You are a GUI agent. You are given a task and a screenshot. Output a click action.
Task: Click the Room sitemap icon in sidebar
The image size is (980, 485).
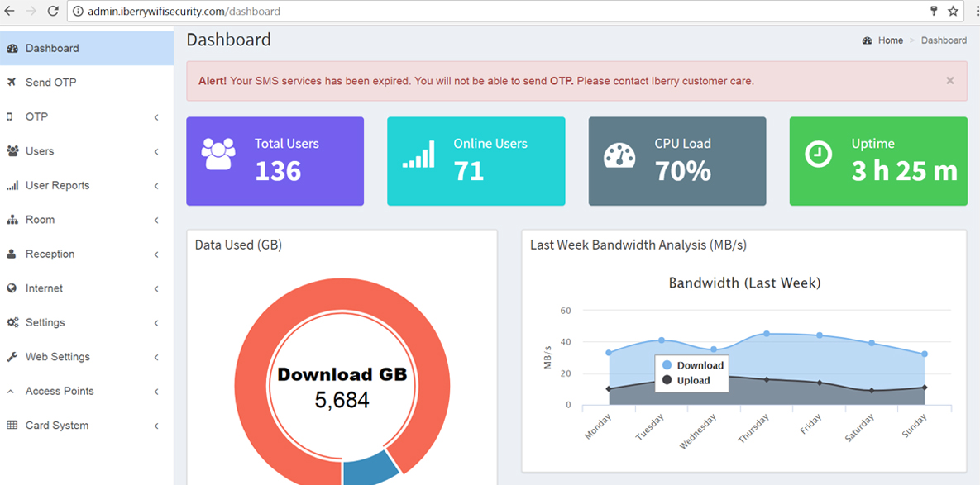(12, 220)
